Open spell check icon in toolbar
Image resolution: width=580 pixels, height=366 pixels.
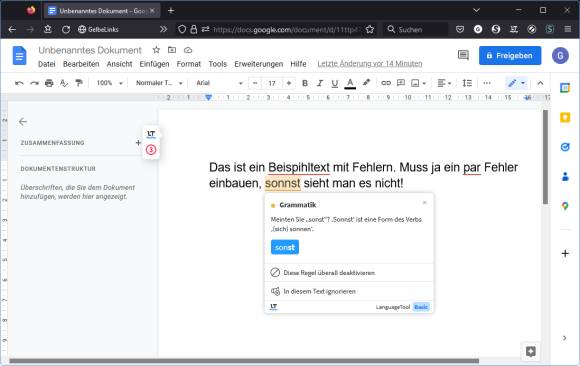[x=64, y=83]
